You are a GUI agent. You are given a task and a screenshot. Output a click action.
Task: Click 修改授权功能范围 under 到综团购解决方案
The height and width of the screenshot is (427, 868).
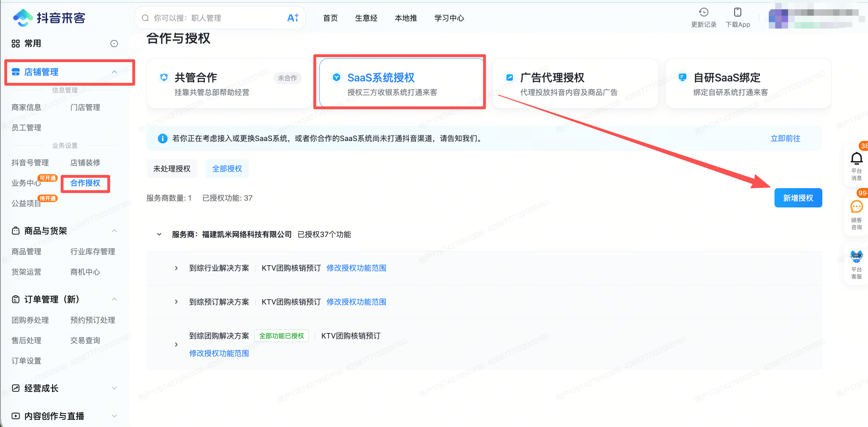(219, 353)
